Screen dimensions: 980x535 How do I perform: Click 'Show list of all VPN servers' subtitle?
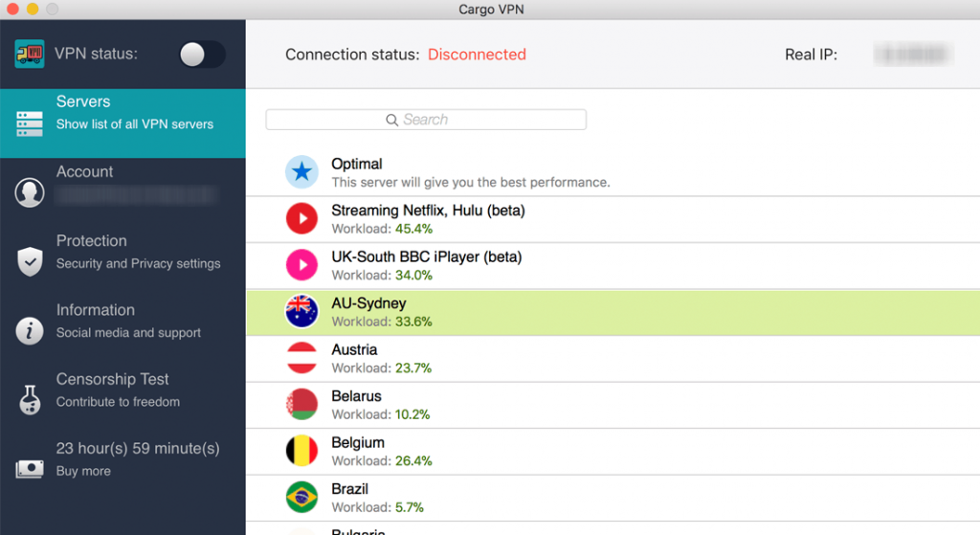coord(134,124)
